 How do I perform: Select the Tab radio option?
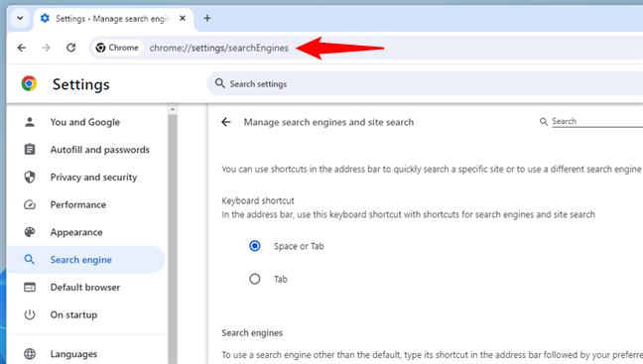[x=255, y=279]
